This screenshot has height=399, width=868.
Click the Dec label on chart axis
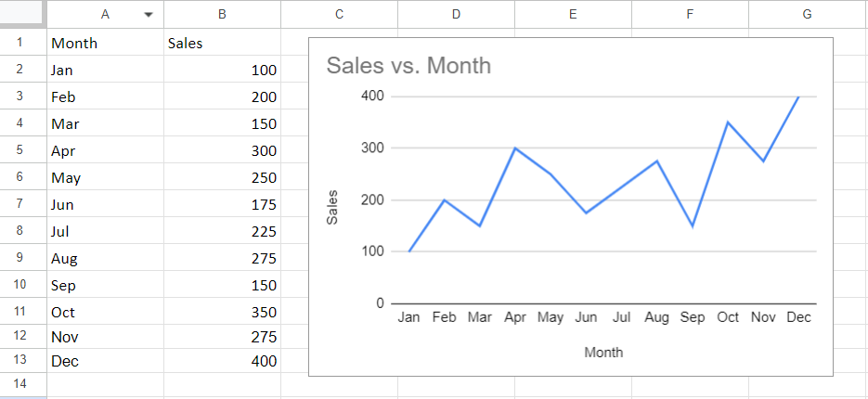pyautogui.click(x=798, y=317)
